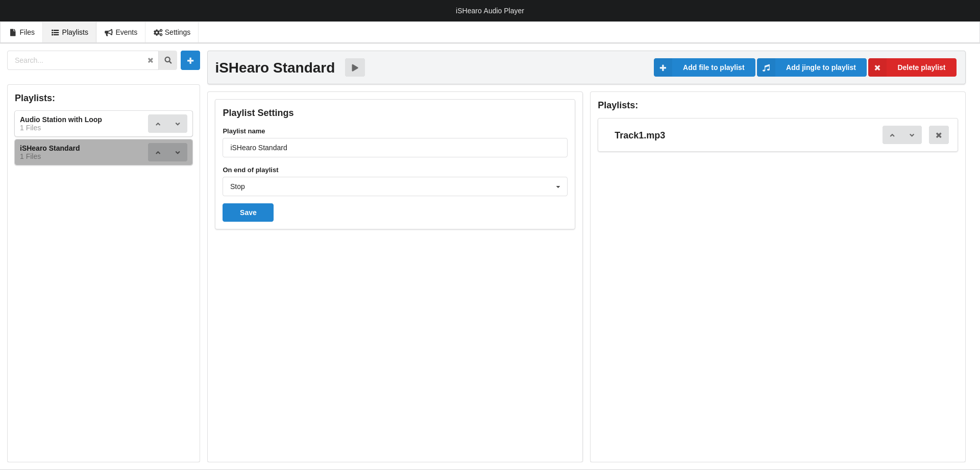Viewport: 980px width, 470px height.
Task: Delete the current playlist
Action: point(912,67)
